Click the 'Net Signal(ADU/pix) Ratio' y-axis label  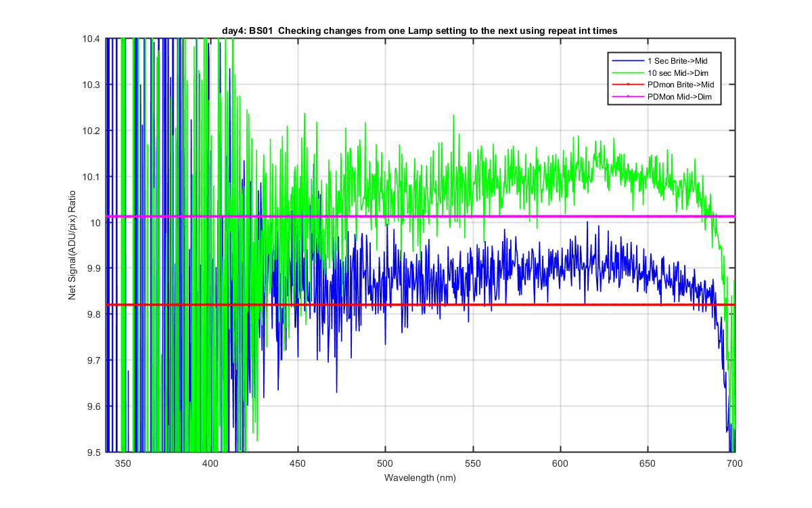pos(72,246)
